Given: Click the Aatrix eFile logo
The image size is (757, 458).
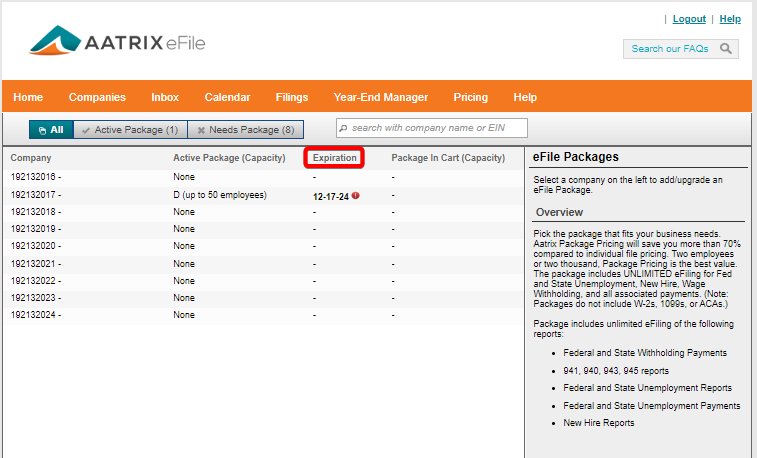Looking at the screenshot, I should click(x=117, y=41).
